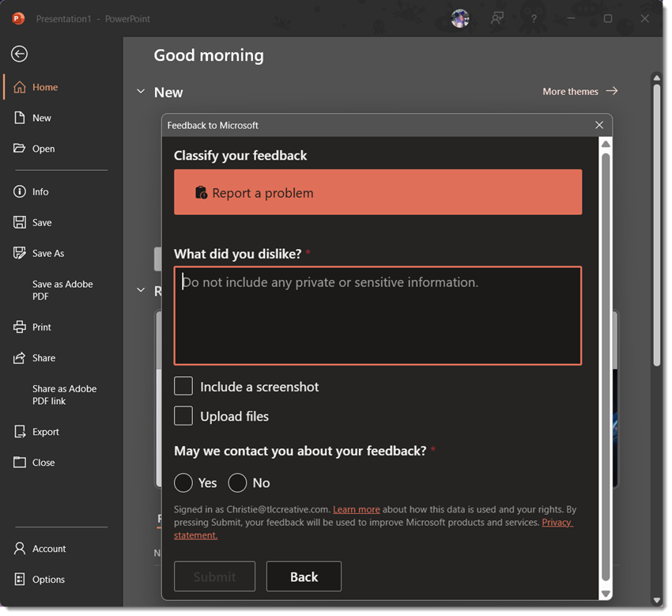
Task: Click the feedback icon in title bar
Action: tap(496, 19)
